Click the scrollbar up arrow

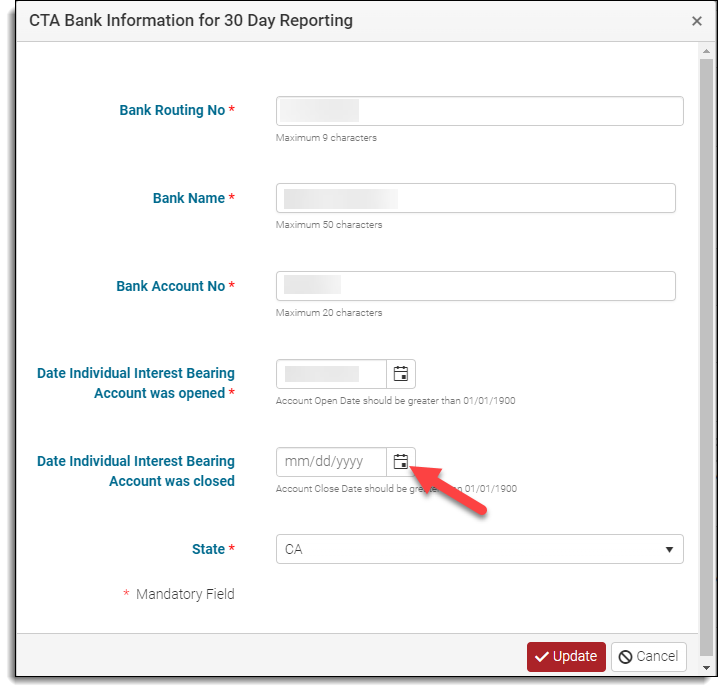(707, 51)
